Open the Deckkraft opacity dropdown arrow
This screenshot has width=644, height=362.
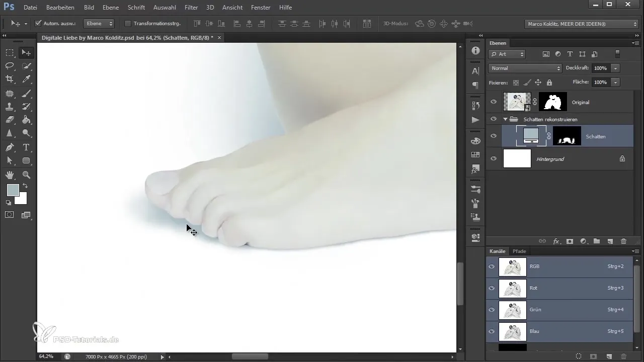[616, 68]
